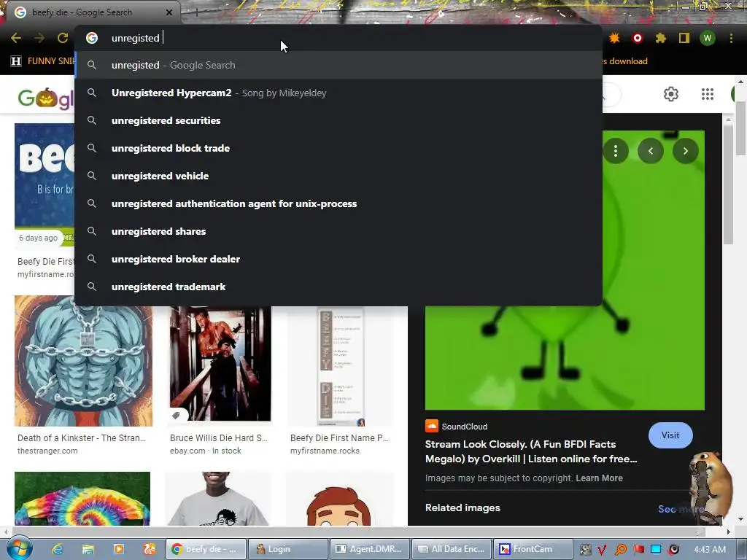Open the green 'W' profile avatar
The height and width of the screenshot is (560, 747).
(x=708, y=38)
